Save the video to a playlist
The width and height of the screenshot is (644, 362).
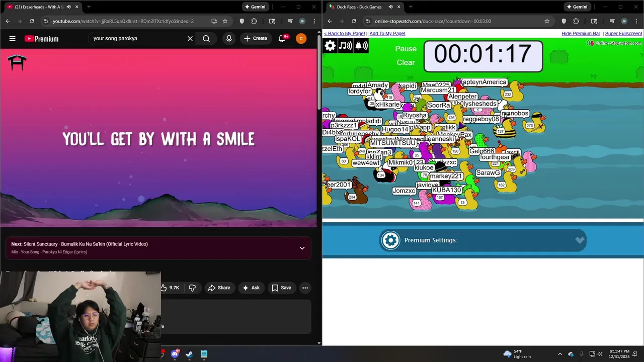click(281, 288)
